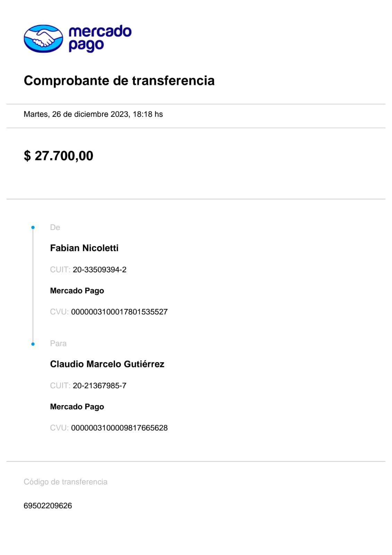Select the recipient name Claudio Marcelo Gutiérrez

coord(107,364)
